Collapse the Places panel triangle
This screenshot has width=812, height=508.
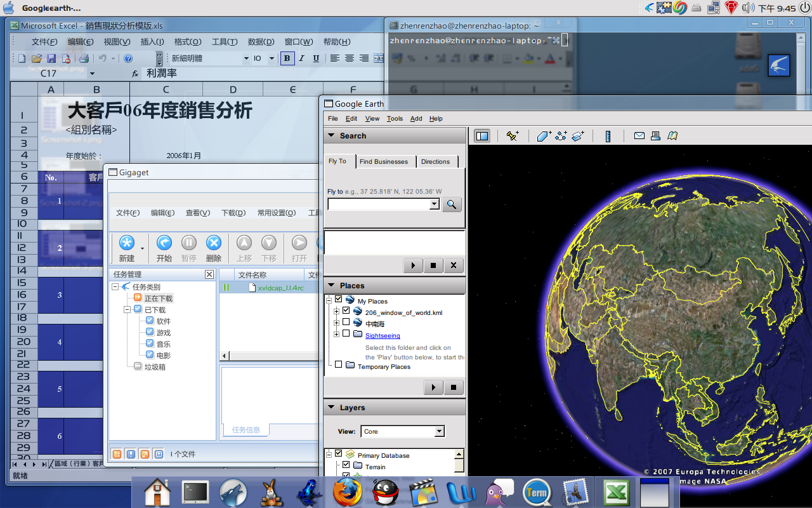(331, 286)
